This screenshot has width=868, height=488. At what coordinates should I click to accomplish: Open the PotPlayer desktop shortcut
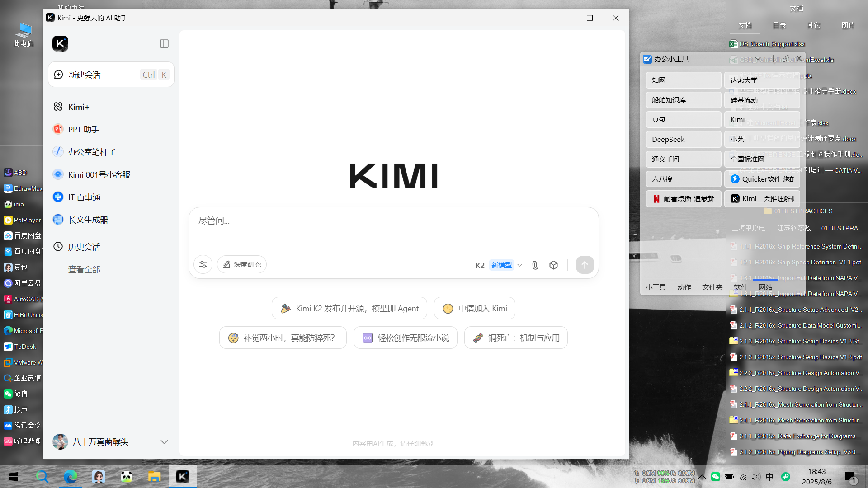23,220
